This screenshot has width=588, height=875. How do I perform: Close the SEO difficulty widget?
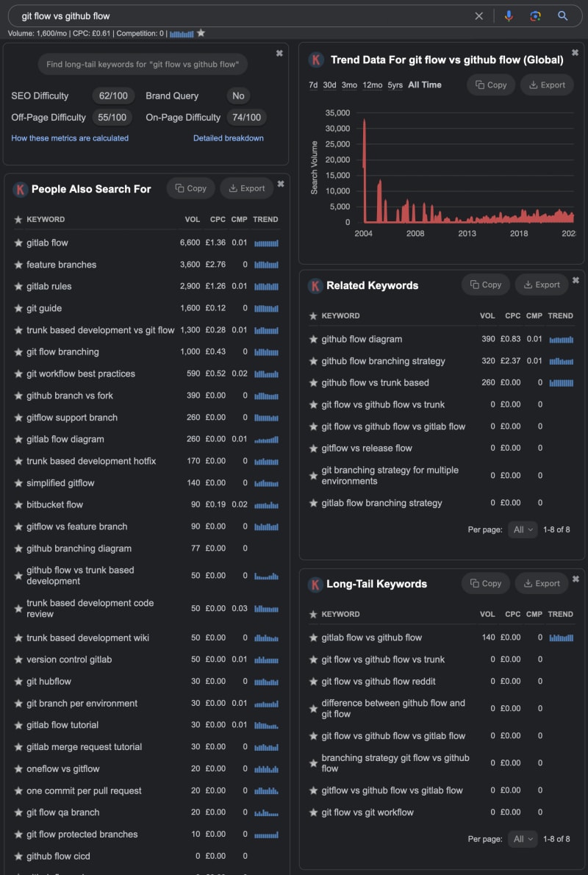[279, 53]
